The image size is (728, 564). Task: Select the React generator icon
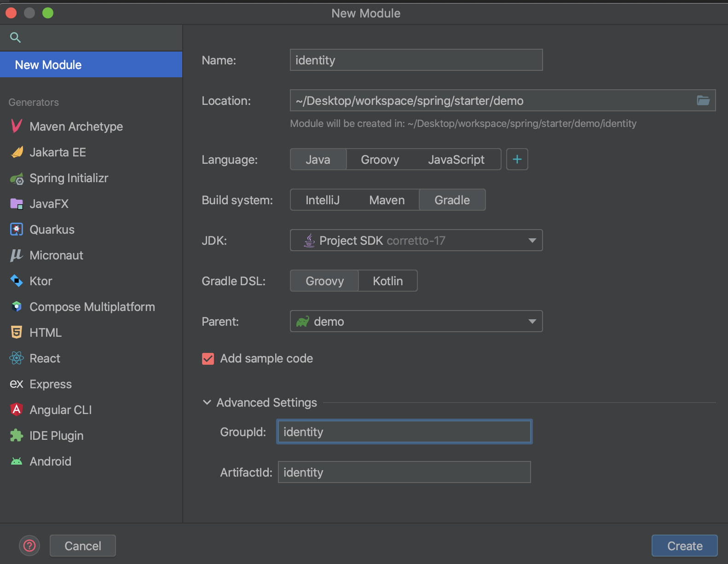[x=17, y=358]
